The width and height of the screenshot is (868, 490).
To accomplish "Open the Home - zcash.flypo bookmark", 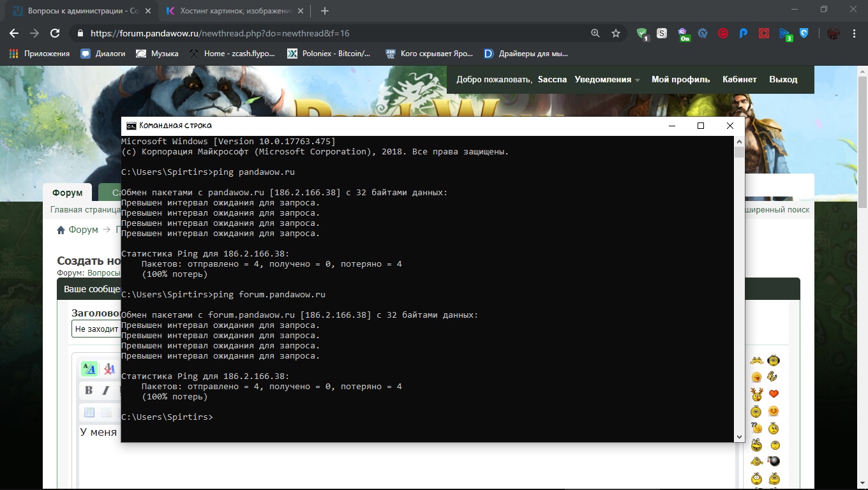I will point(232,54).
